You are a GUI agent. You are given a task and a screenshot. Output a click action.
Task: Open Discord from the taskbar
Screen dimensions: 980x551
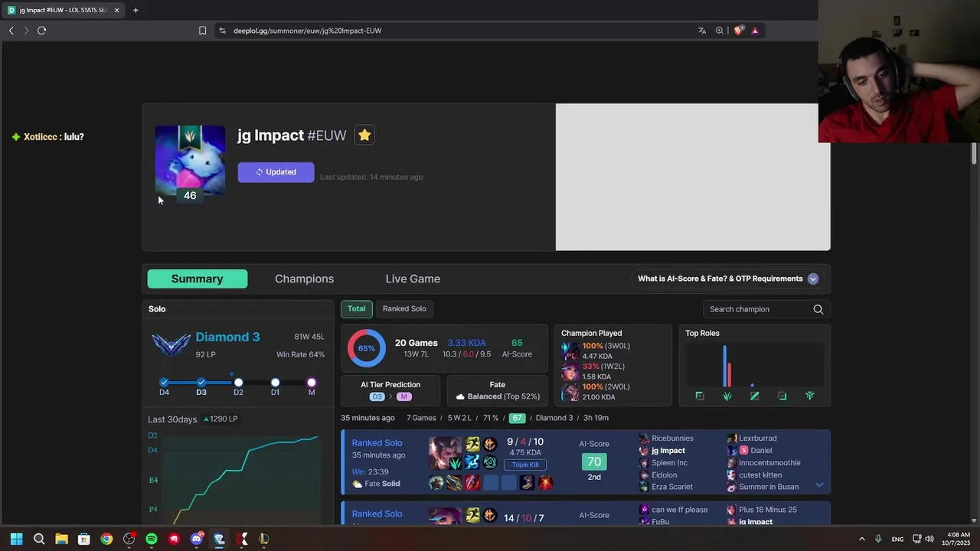pyautogui.click(x=197, y=539)
